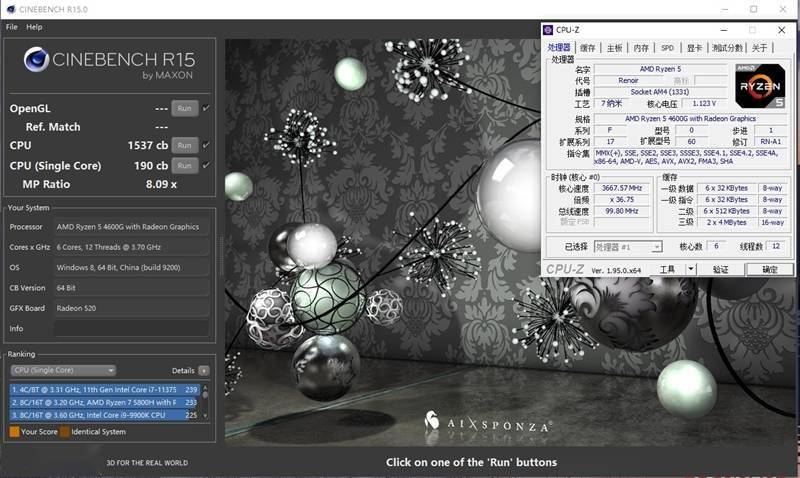Click the Socket AM4 (1331) field

(x=660, y=92)
